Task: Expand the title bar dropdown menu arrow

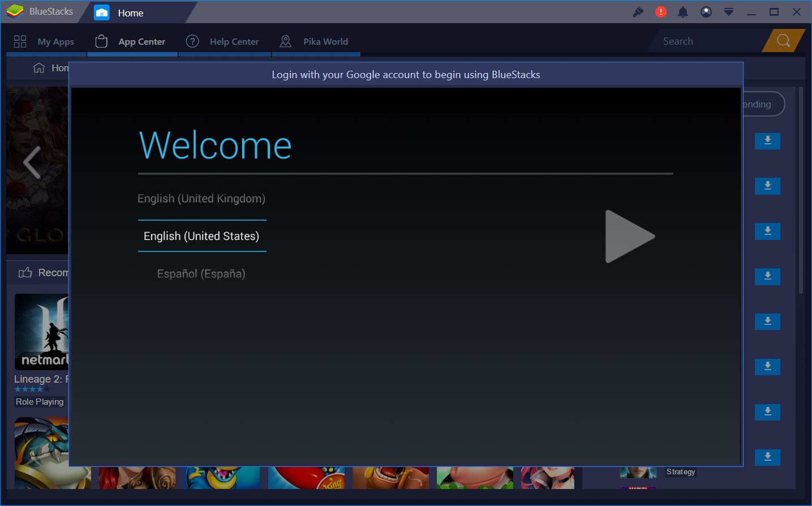Action: [729, 12]
